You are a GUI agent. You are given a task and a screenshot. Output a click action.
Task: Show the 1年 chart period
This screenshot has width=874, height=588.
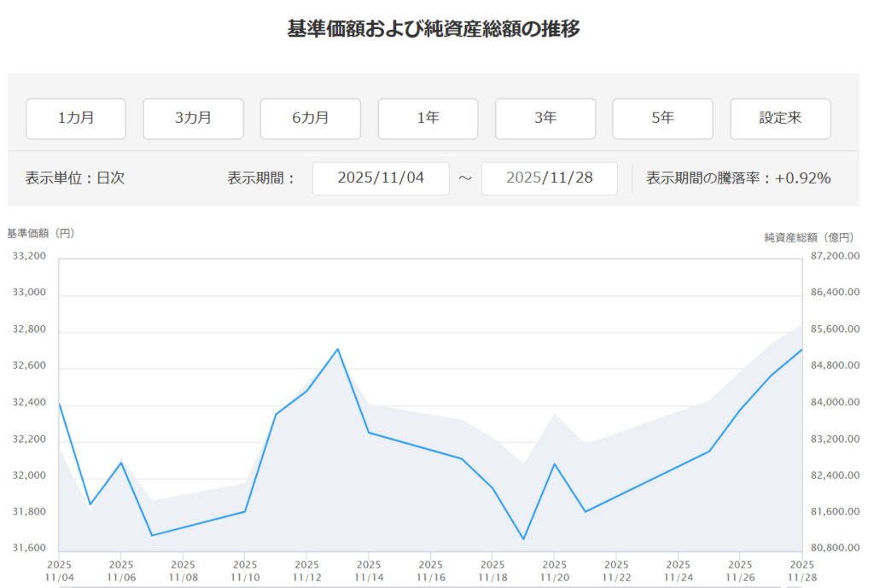click(x=428, y=119)
